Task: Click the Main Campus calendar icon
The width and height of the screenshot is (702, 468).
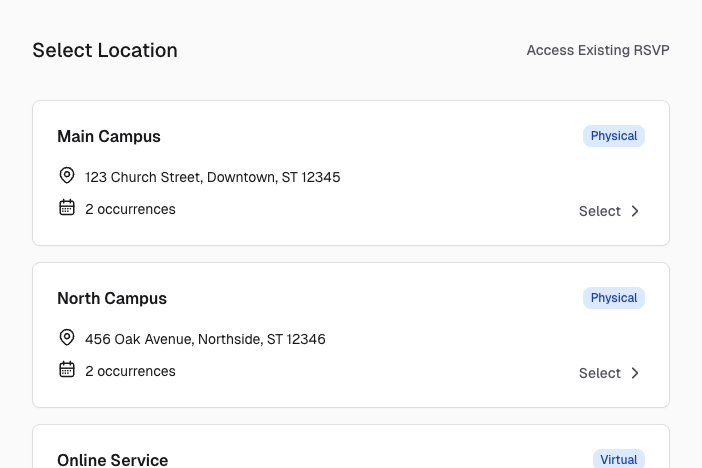Action: click(x=67, y=208)
